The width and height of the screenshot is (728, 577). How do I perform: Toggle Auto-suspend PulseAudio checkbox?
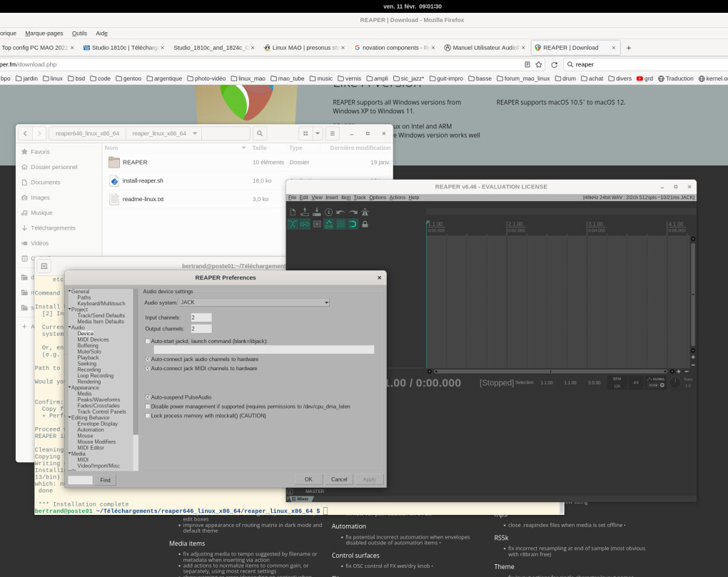click(148, 397)
